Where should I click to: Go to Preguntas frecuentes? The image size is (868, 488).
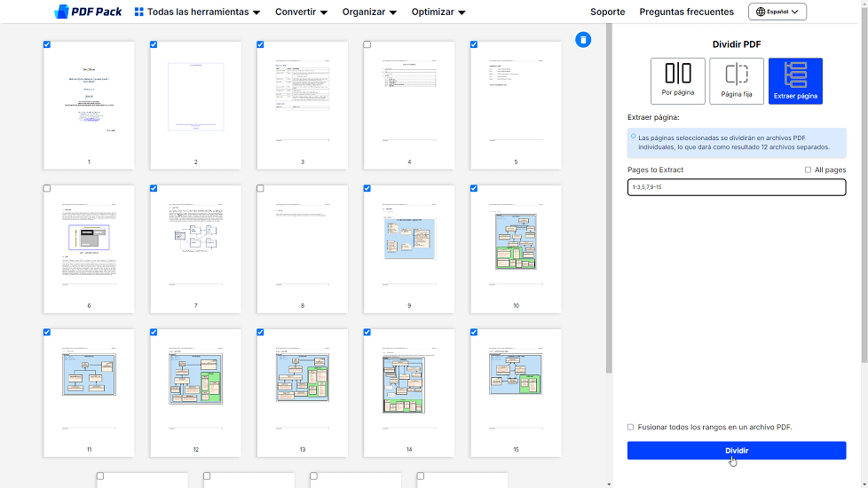point(686,12)
